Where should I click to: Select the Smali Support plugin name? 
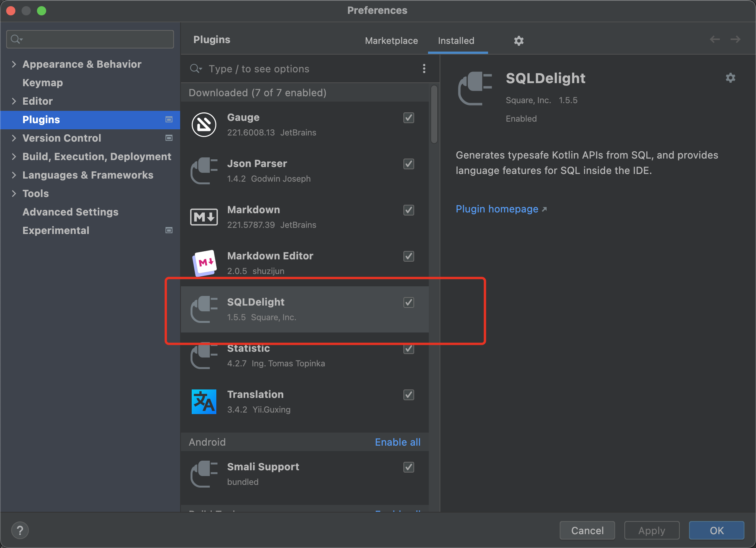click(x=263, y=467)
